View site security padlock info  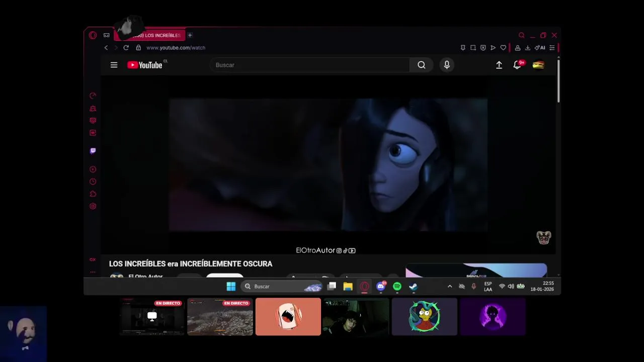click(138, 48)
